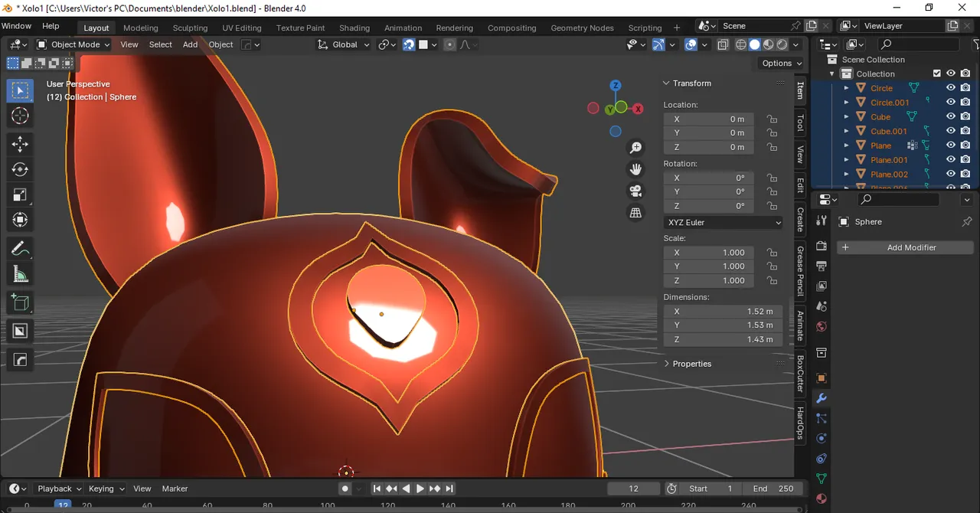Hide Cube.001 in the viewport

click(951, 131)
